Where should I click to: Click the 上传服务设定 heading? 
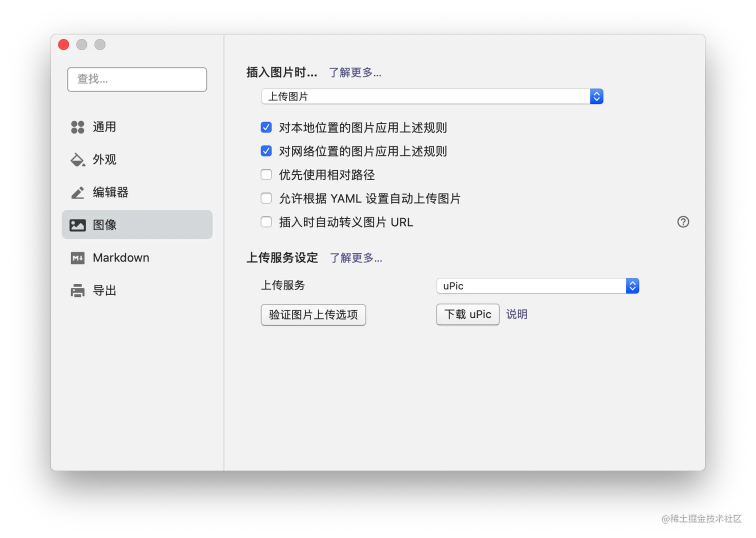282,258
